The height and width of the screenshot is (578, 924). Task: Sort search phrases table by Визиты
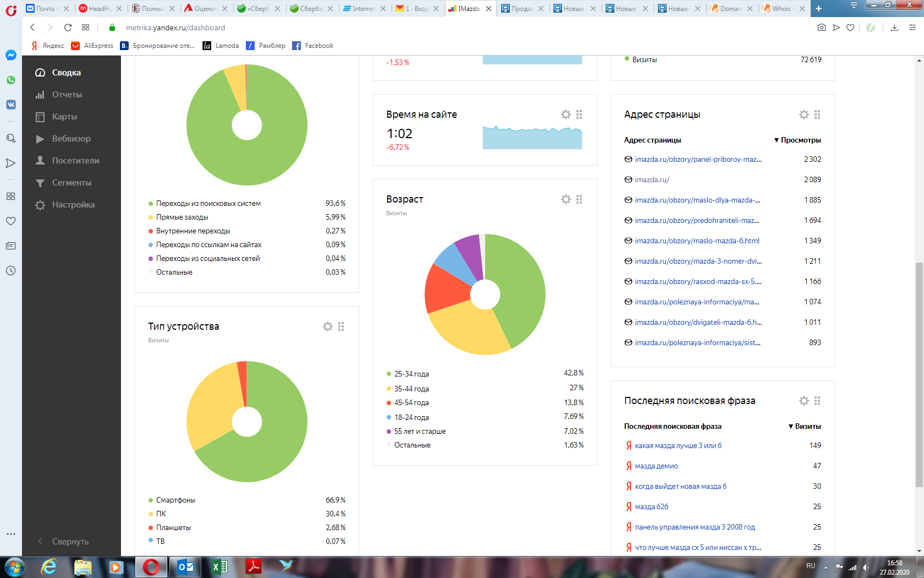point(805,426)
